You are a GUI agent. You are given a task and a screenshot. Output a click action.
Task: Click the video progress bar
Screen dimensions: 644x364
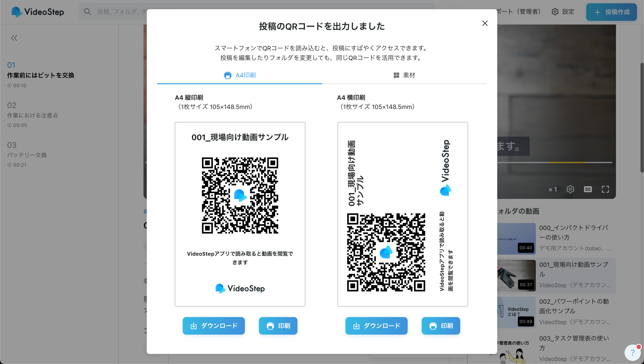[x=555, y=162]
